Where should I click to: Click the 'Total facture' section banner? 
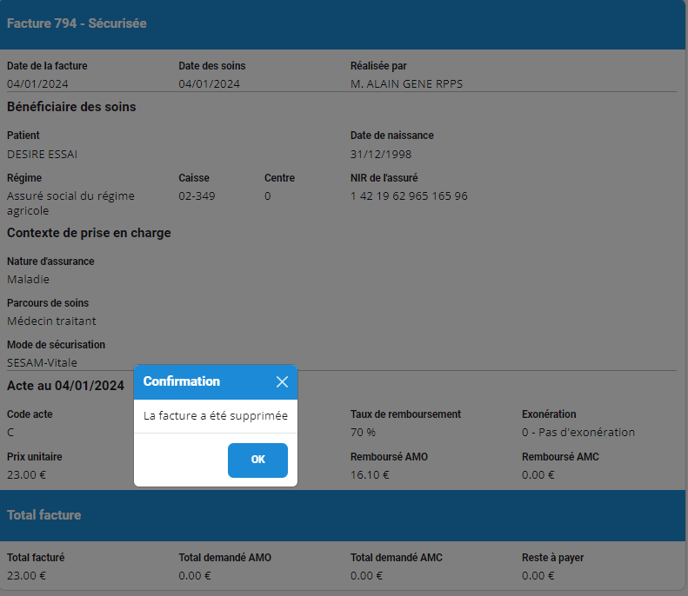click(x=44, y=515)
